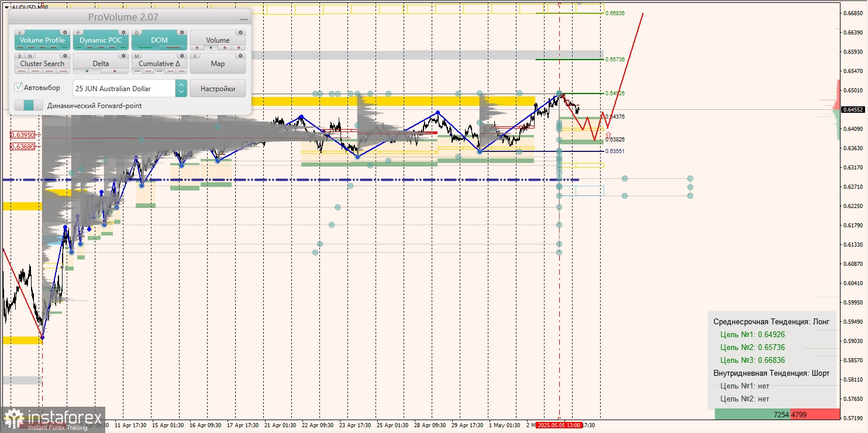The width and height of the screenshot is (868, 433).
Task: Select green-dot mode under Delta button
Action: pos(87,71)
